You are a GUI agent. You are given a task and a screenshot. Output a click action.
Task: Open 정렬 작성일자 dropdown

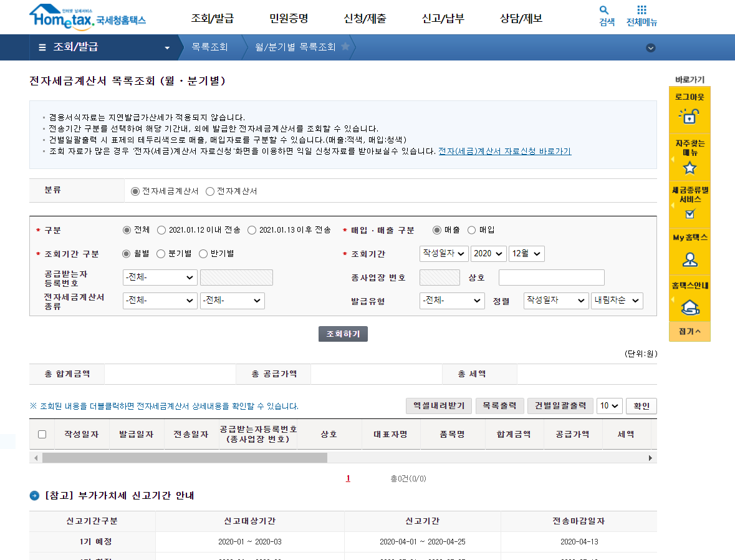[x=556, y=301]
